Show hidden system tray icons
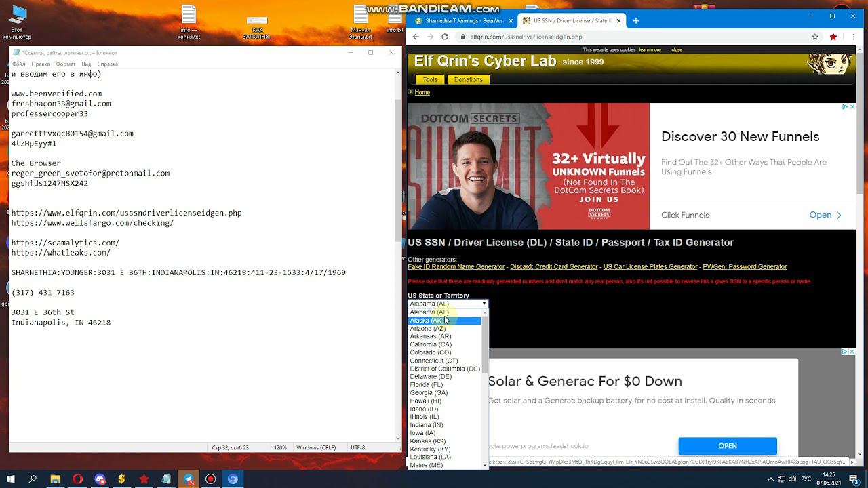Image resolution: width=868 pixels, height=488 pixels. [x=772, y=479]
